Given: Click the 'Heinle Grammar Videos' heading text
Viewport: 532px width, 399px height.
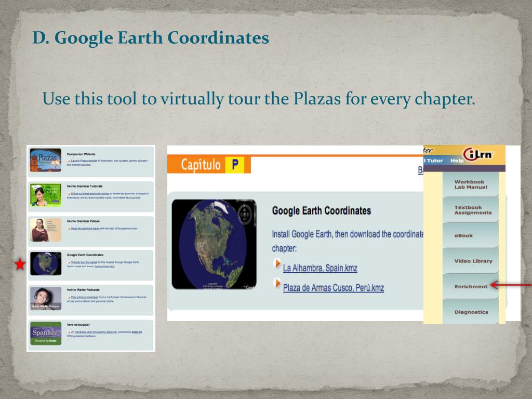Looking at the screenshot, I should 83,221.
